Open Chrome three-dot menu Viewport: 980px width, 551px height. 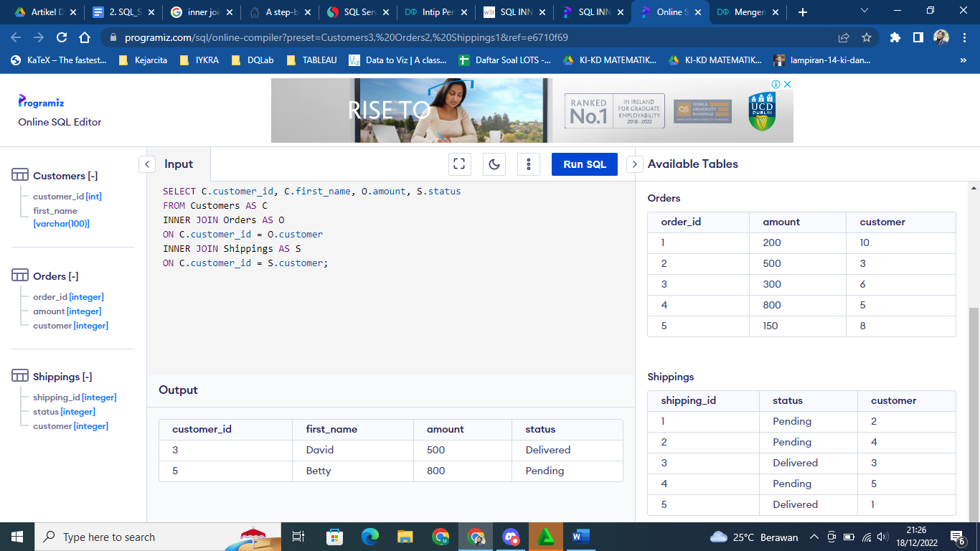pyautogui.click(x=964, y=37)
